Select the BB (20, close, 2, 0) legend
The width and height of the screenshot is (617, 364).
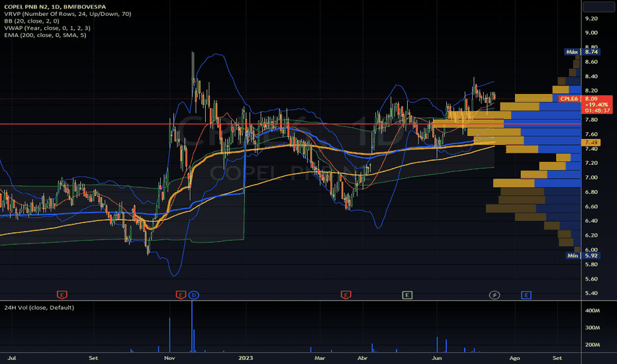tap(32, 21)
